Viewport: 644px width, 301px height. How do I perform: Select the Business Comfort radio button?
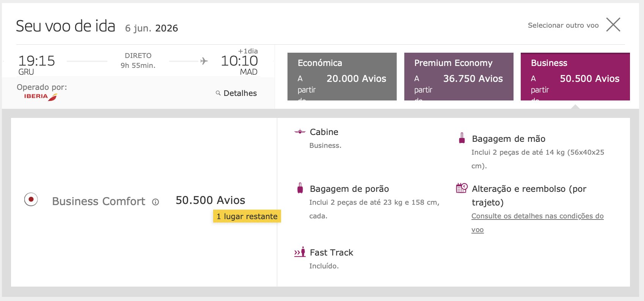coord(31,199)
